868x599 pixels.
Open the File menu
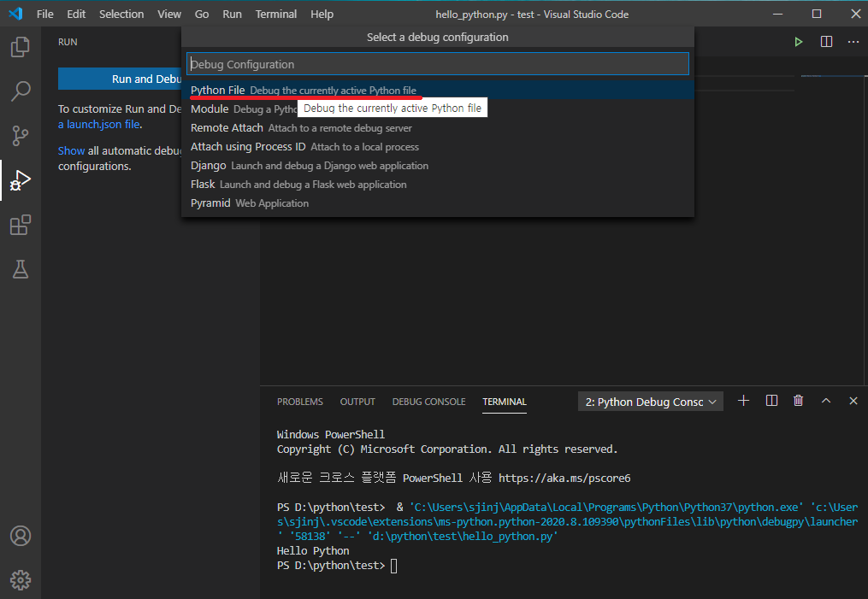click(x=44, y=15)
